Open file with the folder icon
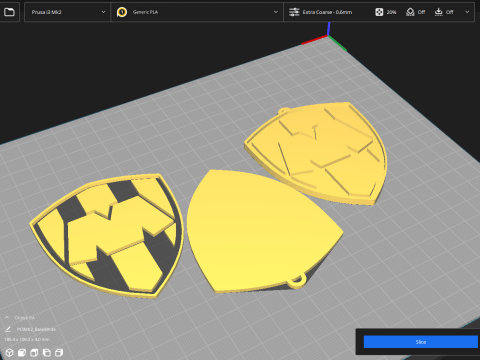This screenshot has width=480, height=360. (x=9, y=12)
